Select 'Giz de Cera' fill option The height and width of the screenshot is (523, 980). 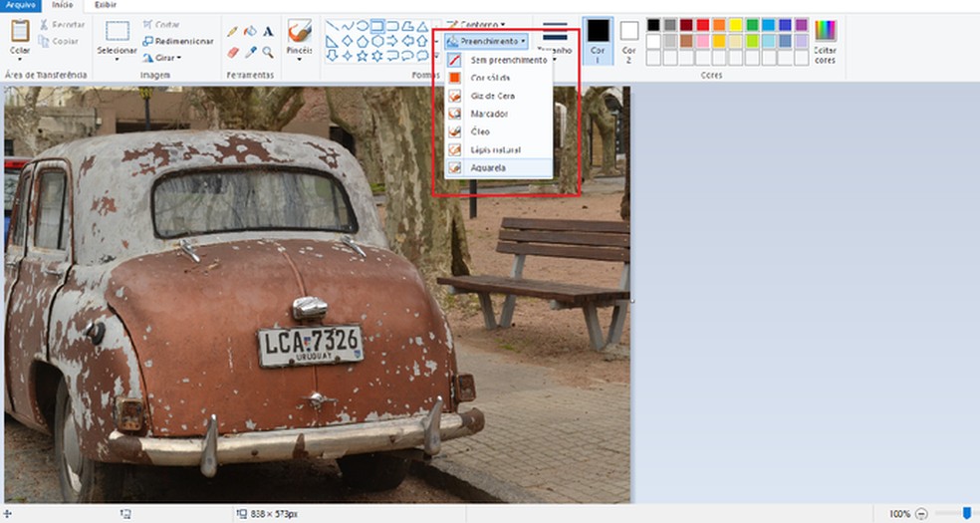click(x=498, y=96)
